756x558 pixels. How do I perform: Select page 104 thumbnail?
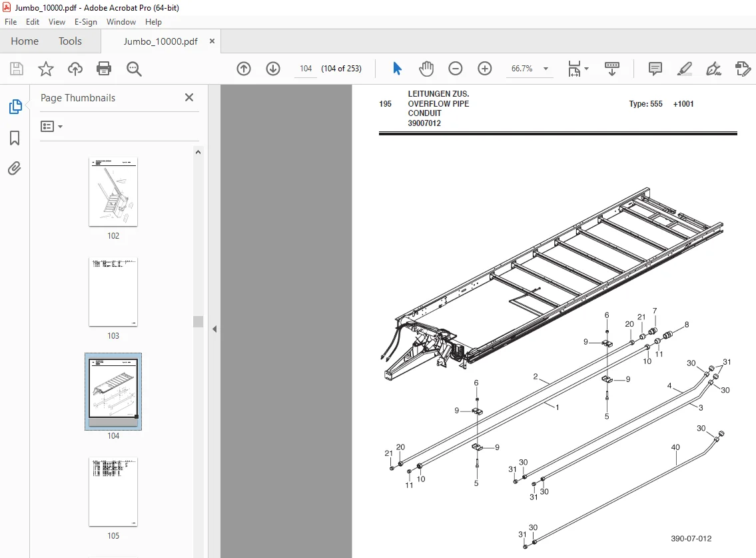113,391
